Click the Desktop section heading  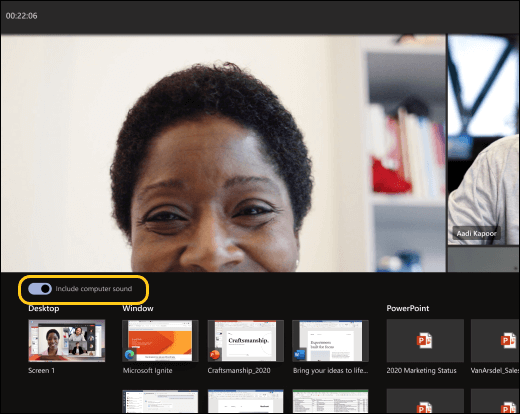(x=44, y=308)
